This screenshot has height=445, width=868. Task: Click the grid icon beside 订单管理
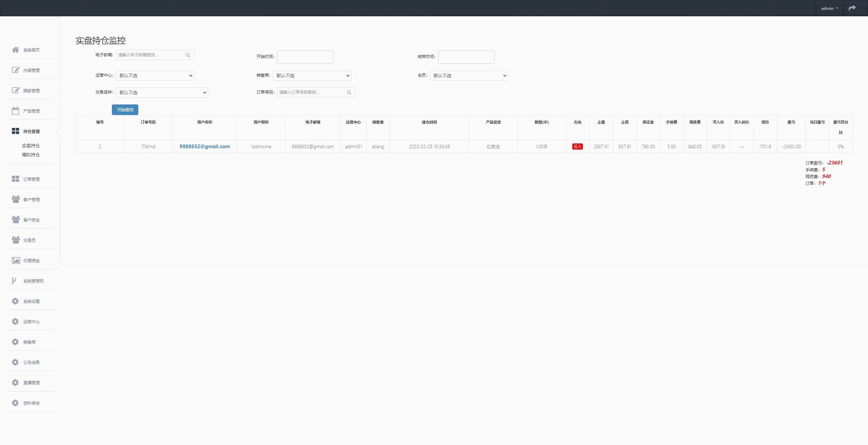[x=15, y=179]
